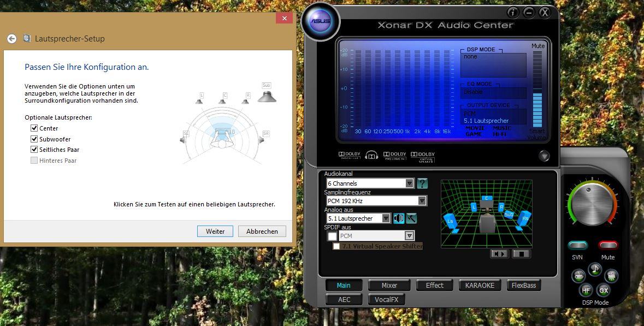The height and width of the screenshot is (326, 644).
Task: Open Analog aus 5.1 Lautsprecher dropdown
Action: click(x=358, y=218)
